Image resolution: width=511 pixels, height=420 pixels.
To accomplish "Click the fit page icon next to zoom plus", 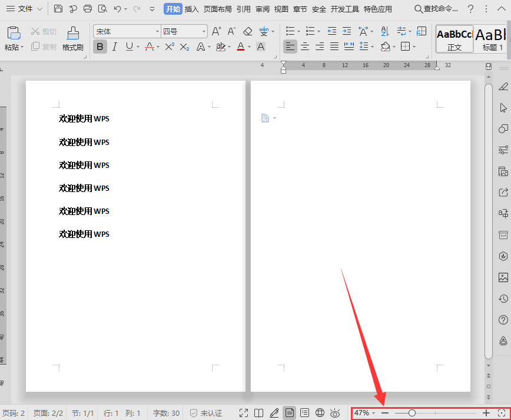I will pos(502,413).
